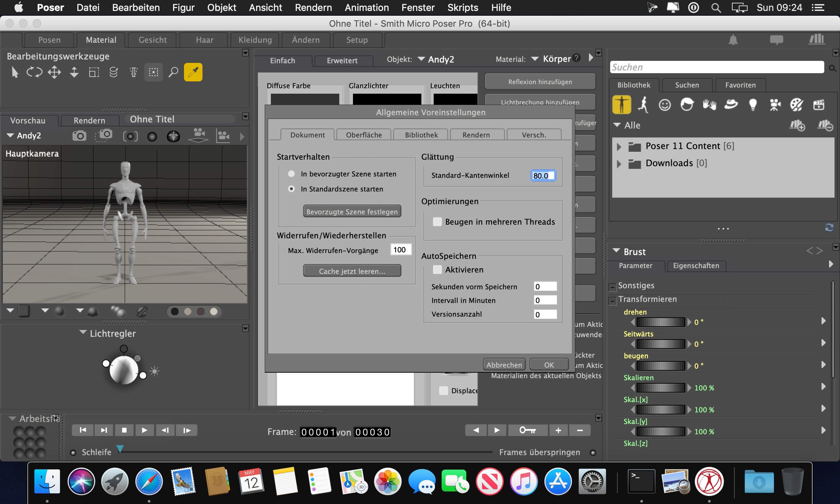Open the Props library category
The height and width of the screenshot is (504, 840).
tap(731, 105)
